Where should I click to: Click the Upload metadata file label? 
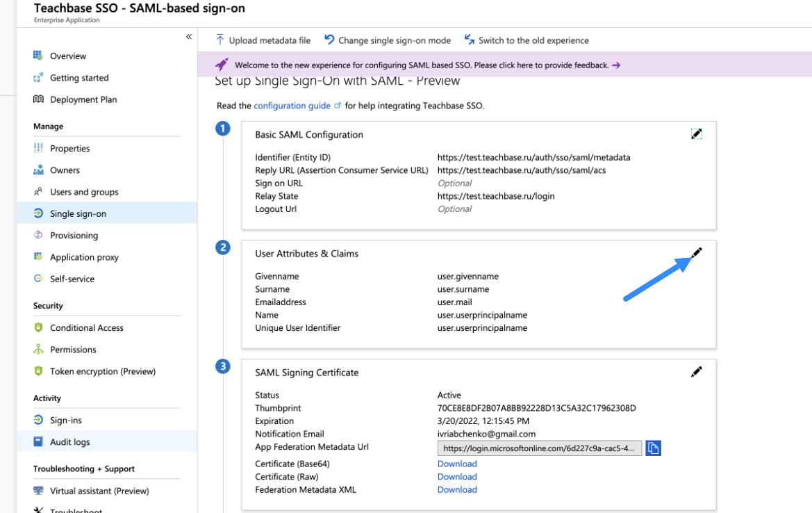click(270, 40)
